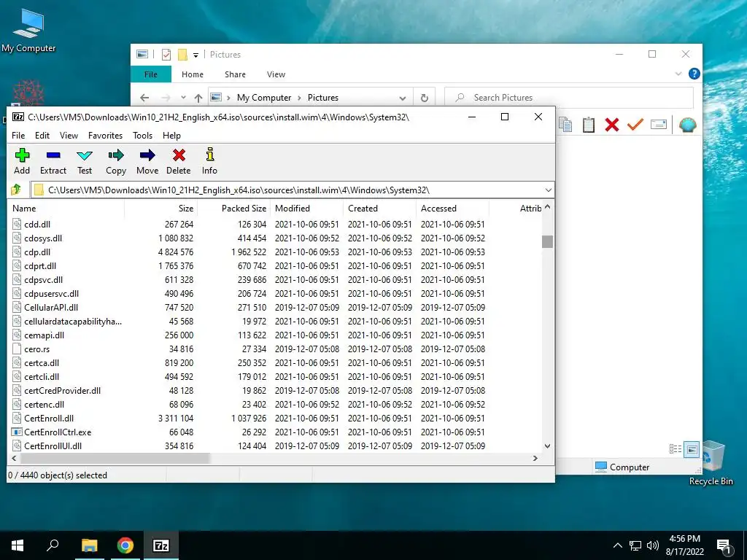
Task: Sort by the Modified column header
Action: 307,209
